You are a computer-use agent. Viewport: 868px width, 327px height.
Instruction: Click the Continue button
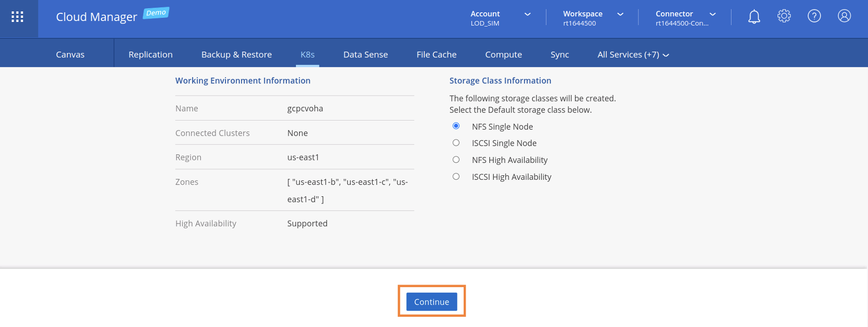(x=432, y=302)
